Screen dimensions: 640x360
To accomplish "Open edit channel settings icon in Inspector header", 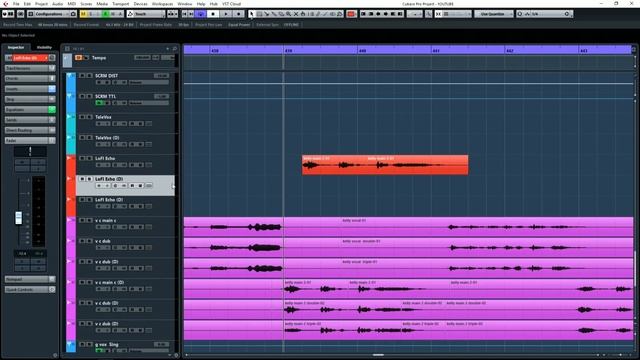I will pos(52,58).
